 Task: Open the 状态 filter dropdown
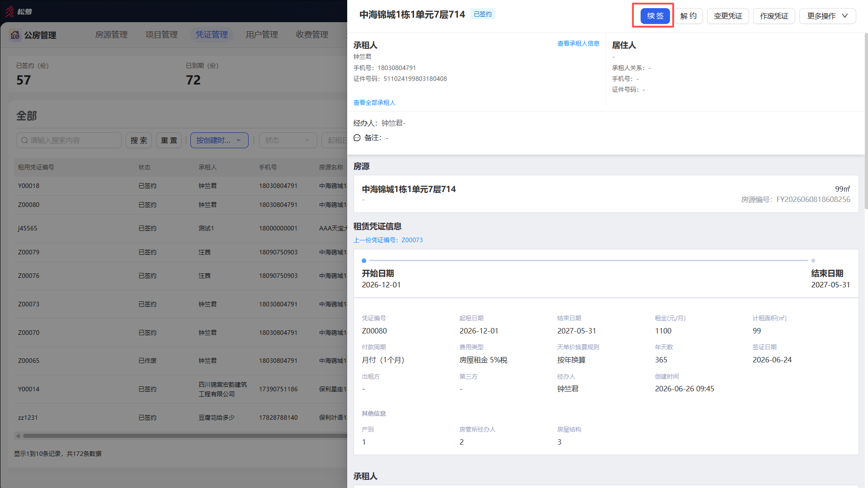tap(288, 141)
